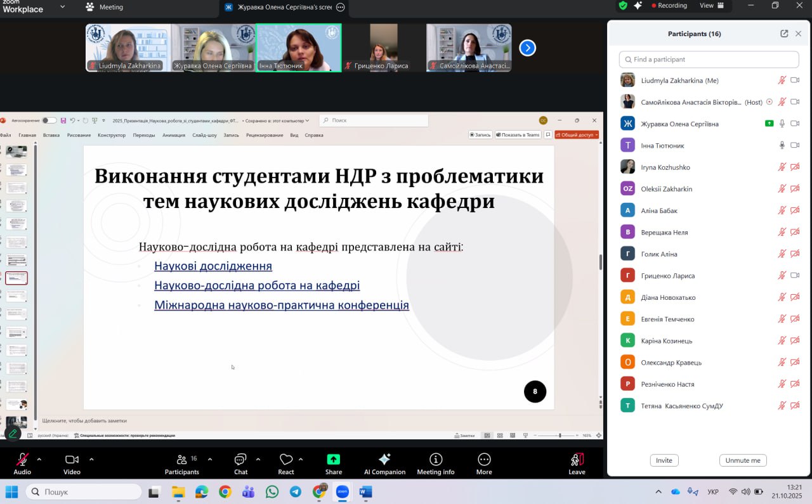Pop out the Participants panel
The height and width of the screenshot is (504, 812).
(784, 34)
